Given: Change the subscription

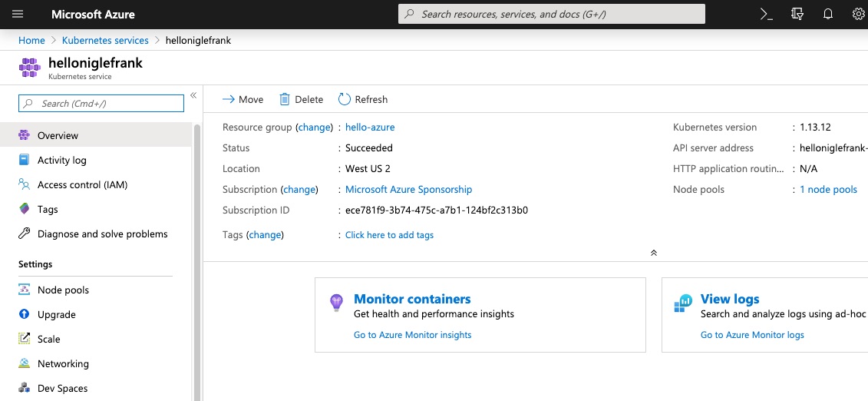Looking at the screenshot, I should coord(299,190).
